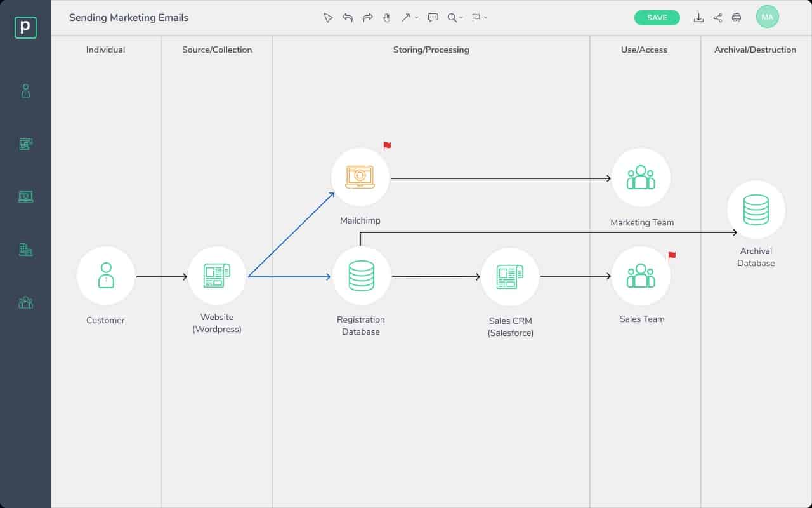
Task: Select the arrow from Customer to Website
Action: tap(162, 277)
